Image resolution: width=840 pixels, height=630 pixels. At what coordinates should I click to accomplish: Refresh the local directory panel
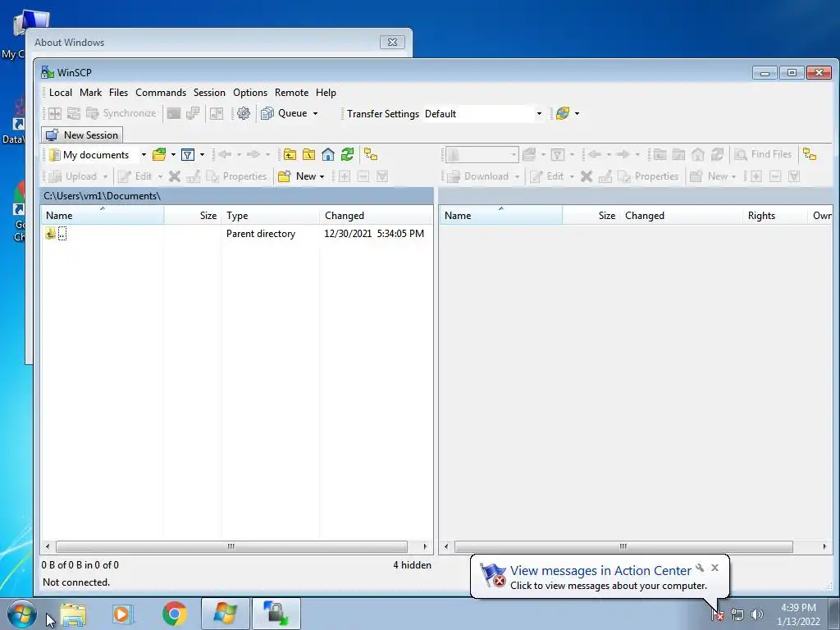(x=348, y=155)
